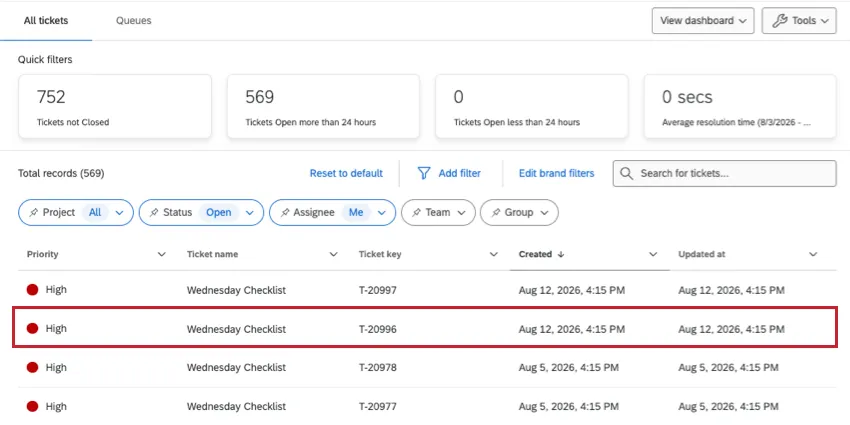Click ticket key T-20977
Viewport: 850px width, 425px height.
click(378, 407)
